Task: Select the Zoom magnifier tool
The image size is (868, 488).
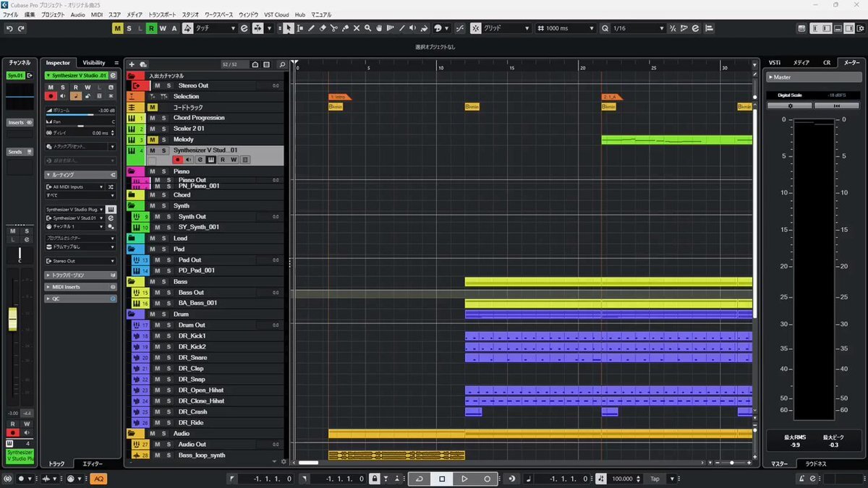Action: [367, 28]
